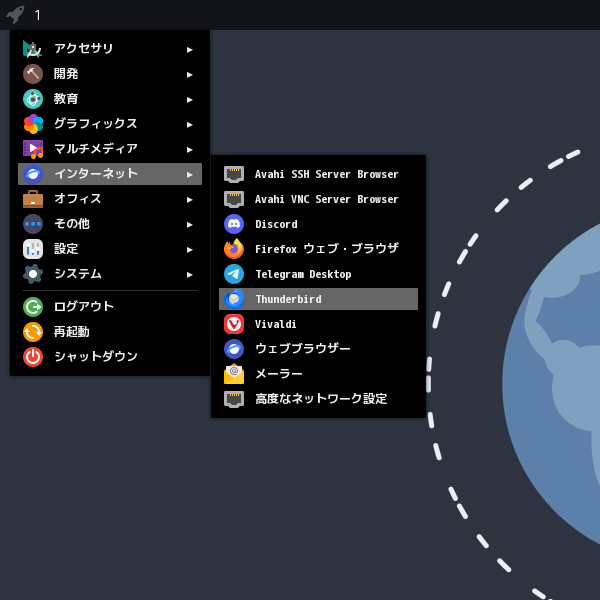Click the Thunderbird bird icon

point(234,299)
